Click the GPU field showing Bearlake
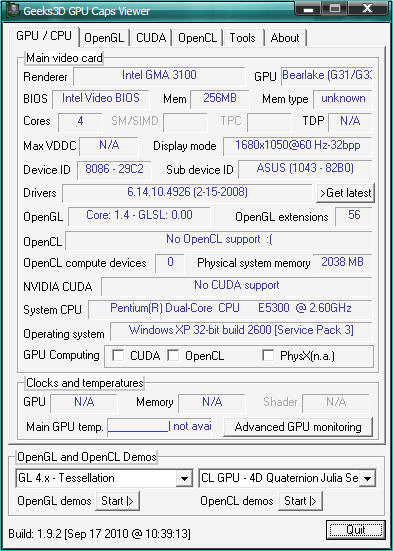 point(327,76)
